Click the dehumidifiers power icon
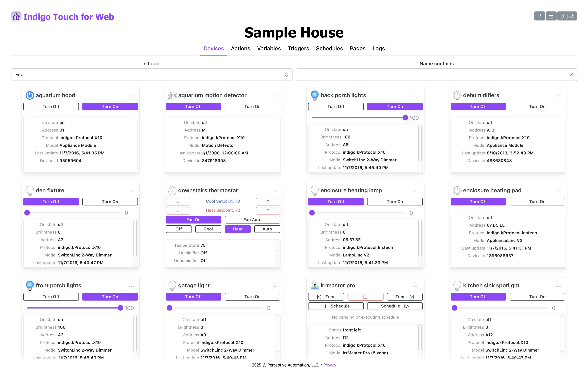The width and height of the screenshot is (588, 371). tap(457, 95)
